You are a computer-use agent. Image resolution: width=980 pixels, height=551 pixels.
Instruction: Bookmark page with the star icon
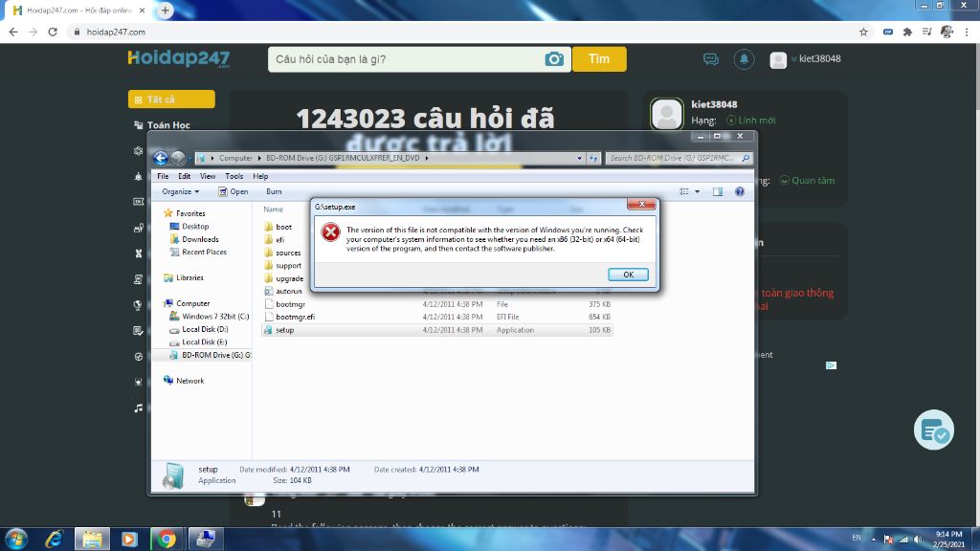pyautogui.click(x=863, y=32)
